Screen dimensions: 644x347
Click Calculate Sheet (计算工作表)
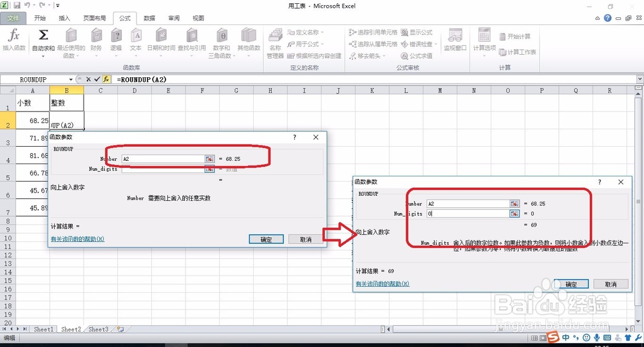click(518, 52)
